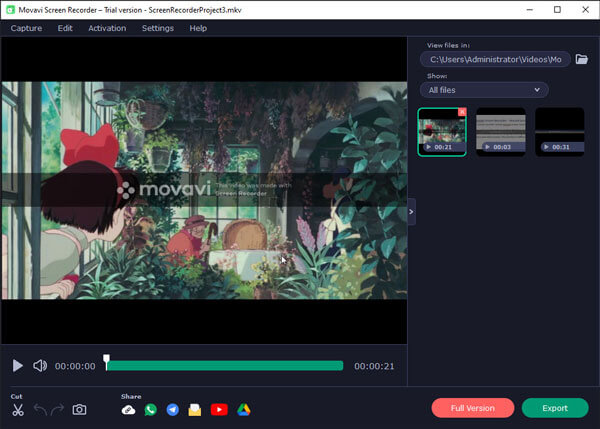Open the All files dropdown
Screen dimensions: 600x429
[484, 90]
